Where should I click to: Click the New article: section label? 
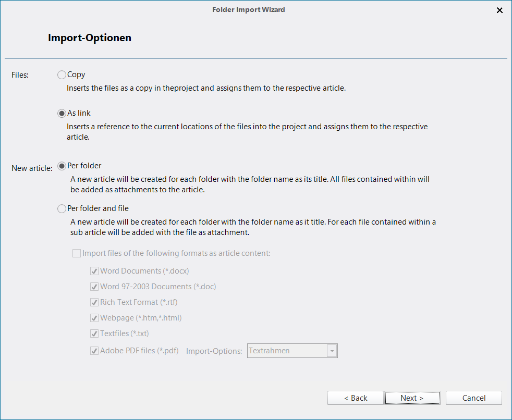pos(32,168)
